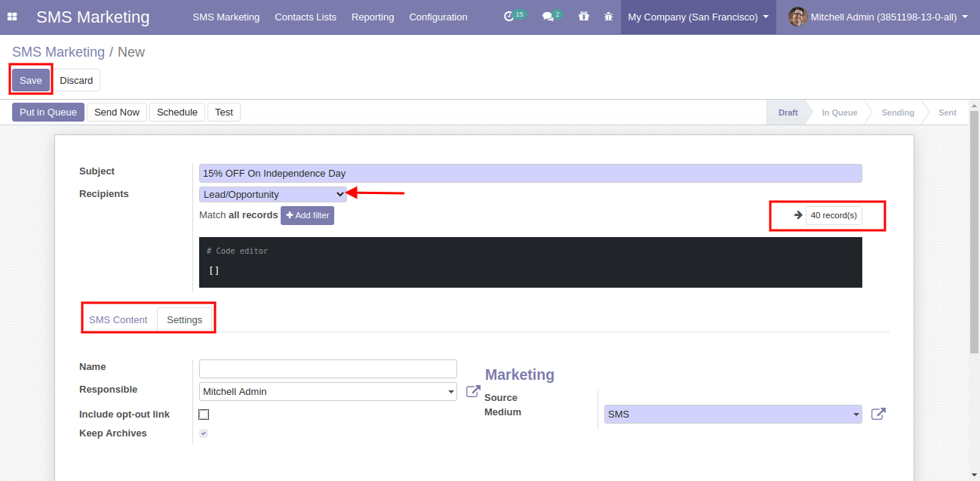The width and height of the screenshot is (980, 481).
Task: Open activities clock icon with 15 badge
Action: (515, 16)
